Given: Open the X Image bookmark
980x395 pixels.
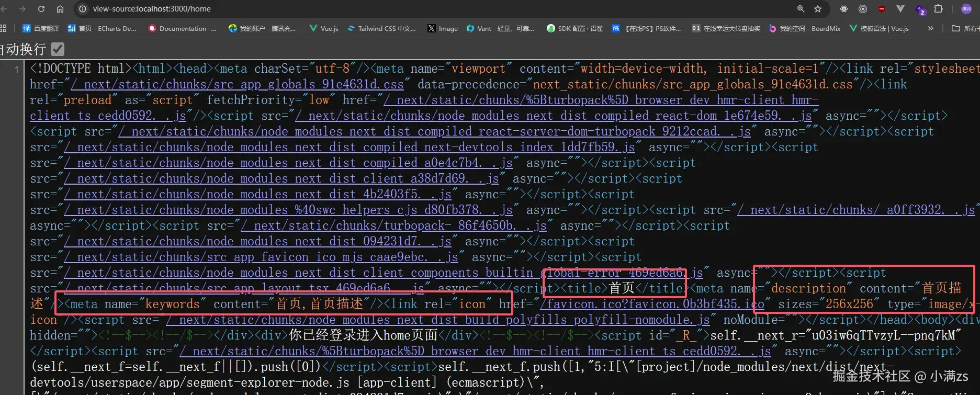Looking at the screenshot, I should 443,28.
